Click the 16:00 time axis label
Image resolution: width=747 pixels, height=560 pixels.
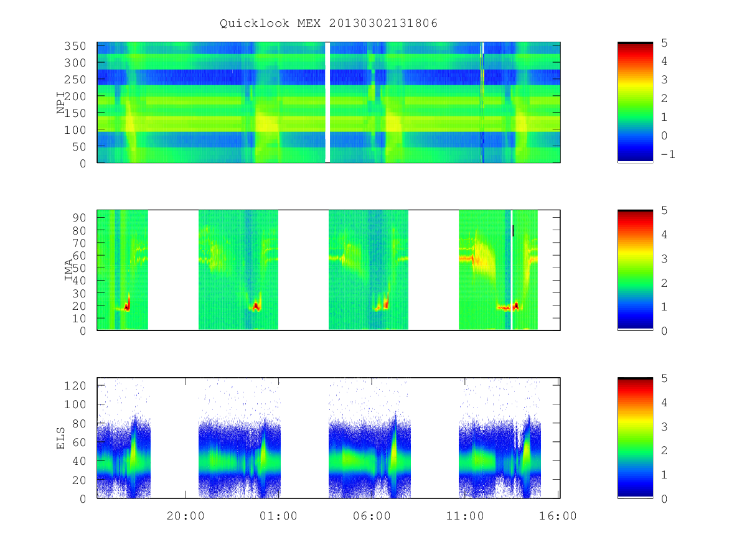coord(558,516)
